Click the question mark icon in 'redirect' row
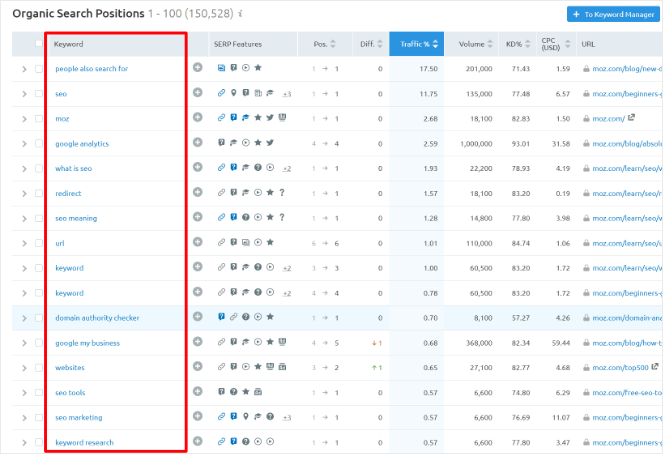 tap(282, 193)
